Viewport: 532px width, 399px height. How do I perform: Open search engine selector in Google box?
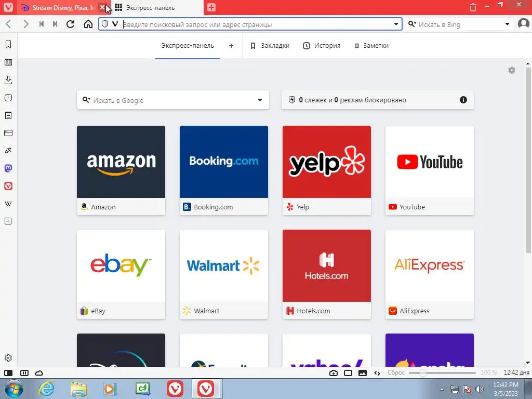tap(86, 100)
